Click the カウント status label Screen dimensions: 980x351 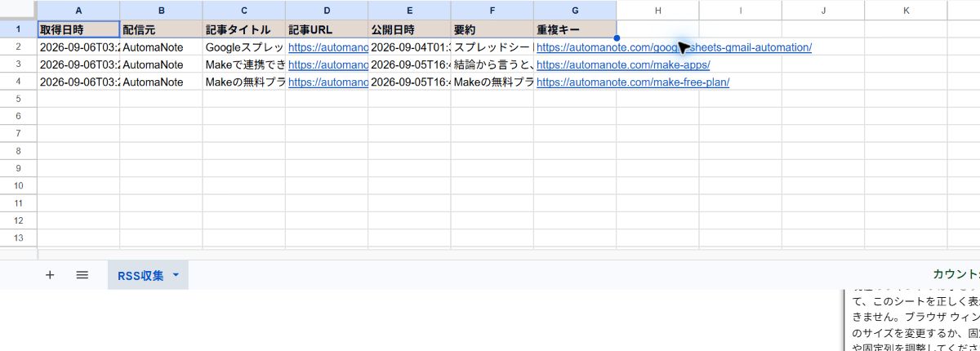pyautogui.click(x=955, y=275)
